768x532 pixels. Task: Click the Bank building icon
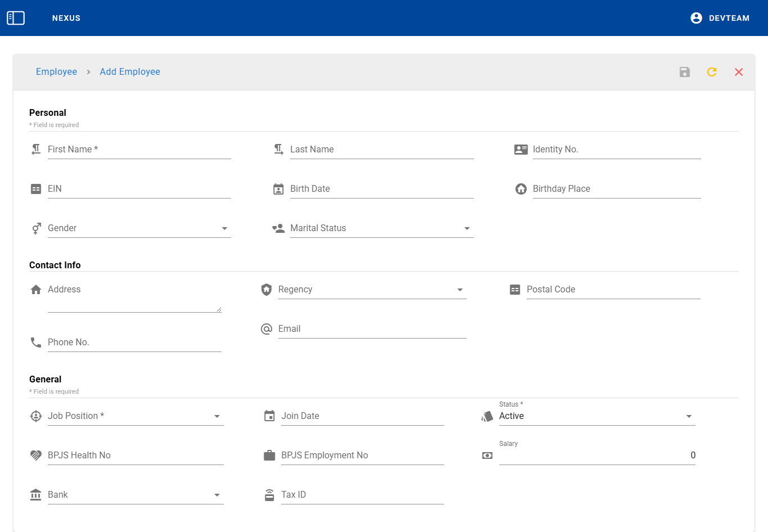(36, 495)
